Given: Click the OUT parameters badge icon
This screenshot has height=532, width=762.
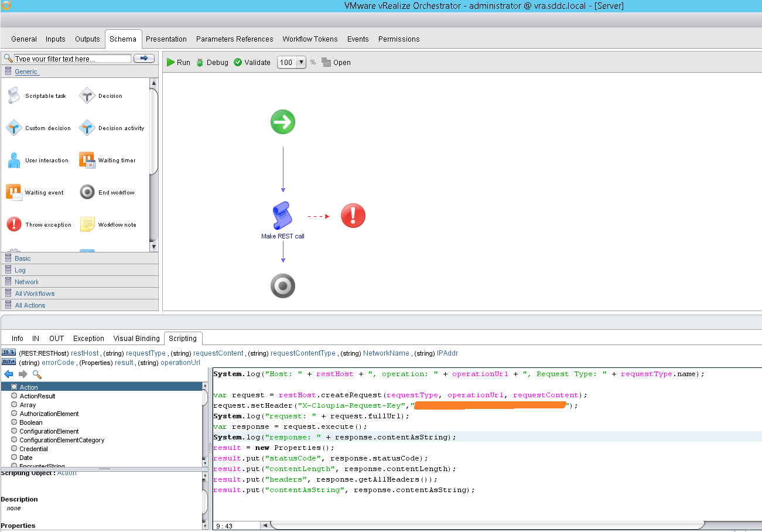Looking at the screenshot, I should 8,362.
